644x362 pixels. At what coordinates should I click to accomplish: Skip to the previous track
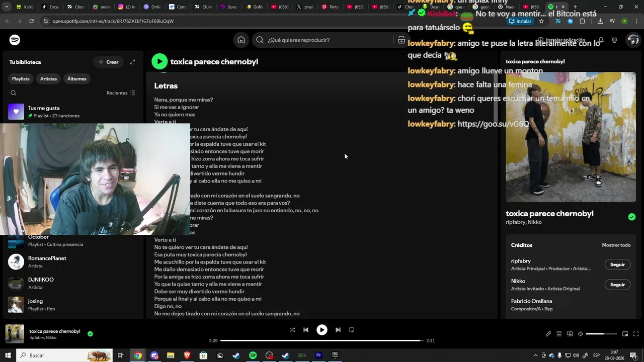pos(306,330)
